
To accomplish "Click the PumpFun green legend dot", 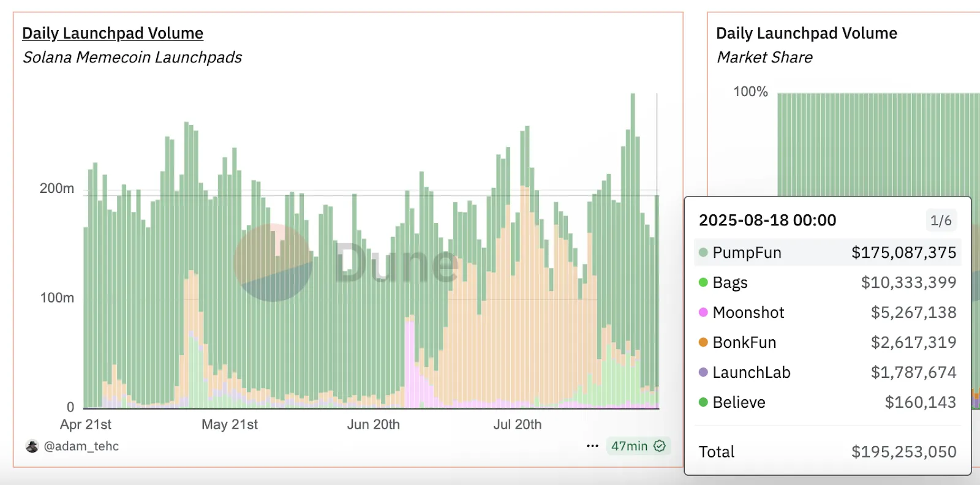I will [703, 252].
